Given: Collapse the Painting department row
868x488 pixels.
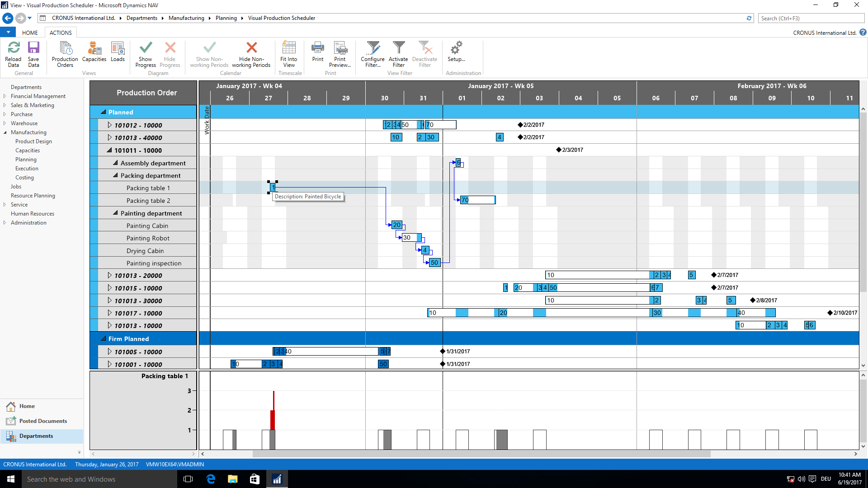Looking at the screenshot, I should [114, 212].
